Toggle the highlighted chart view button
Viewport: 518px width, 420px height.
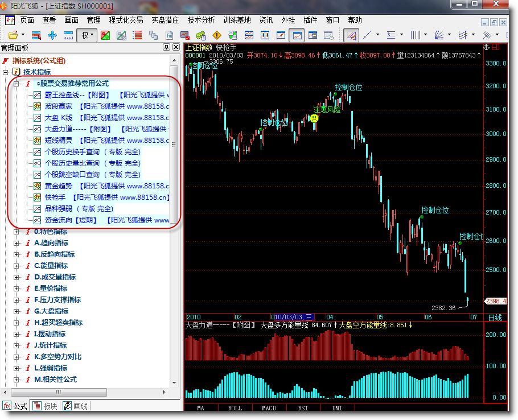(297, 35)
